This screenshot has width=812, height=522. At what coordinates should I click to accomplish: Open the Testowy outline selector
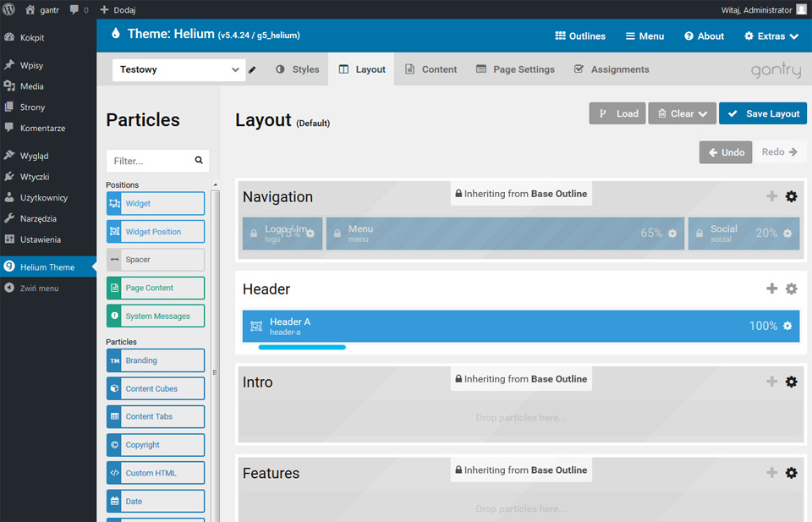point(178,69)
